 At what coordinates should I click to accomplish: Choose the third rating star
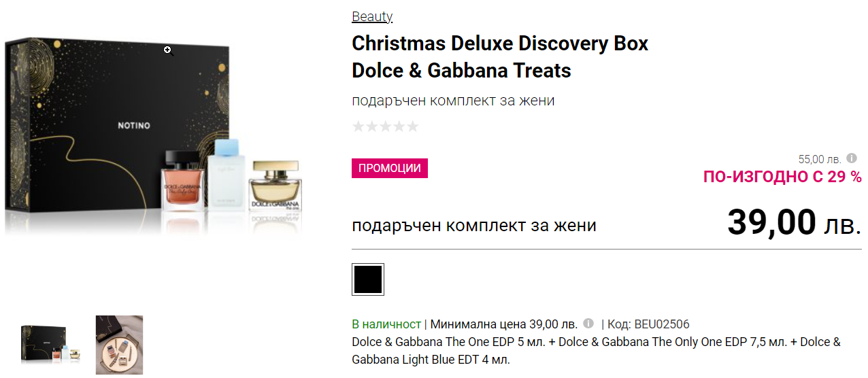click(x=385, y=126)
